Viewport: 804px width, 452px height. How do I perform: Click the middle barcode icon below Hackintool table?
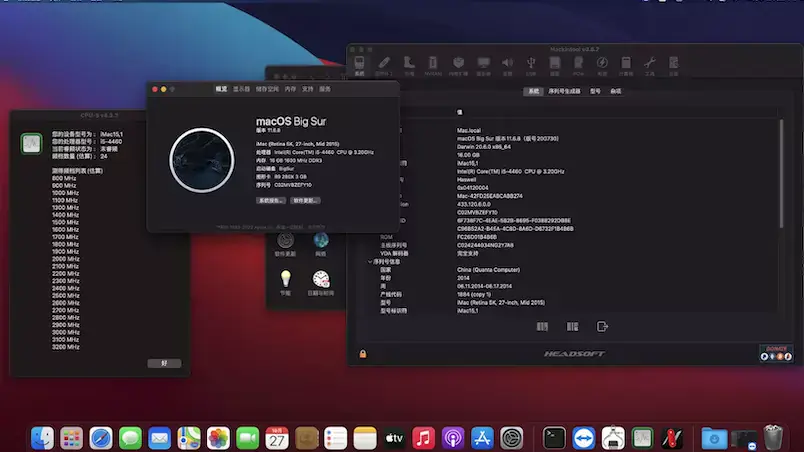tap(572, 326)
